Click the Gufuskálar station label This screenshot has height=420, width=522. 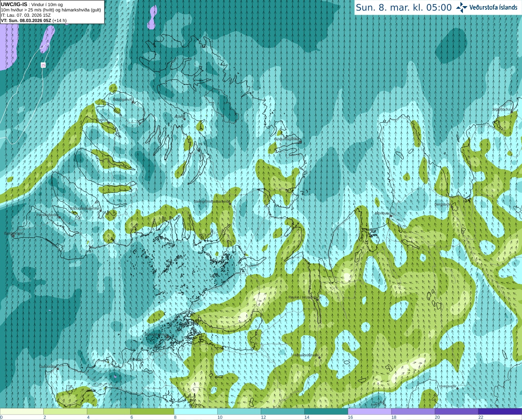[47, 367]
